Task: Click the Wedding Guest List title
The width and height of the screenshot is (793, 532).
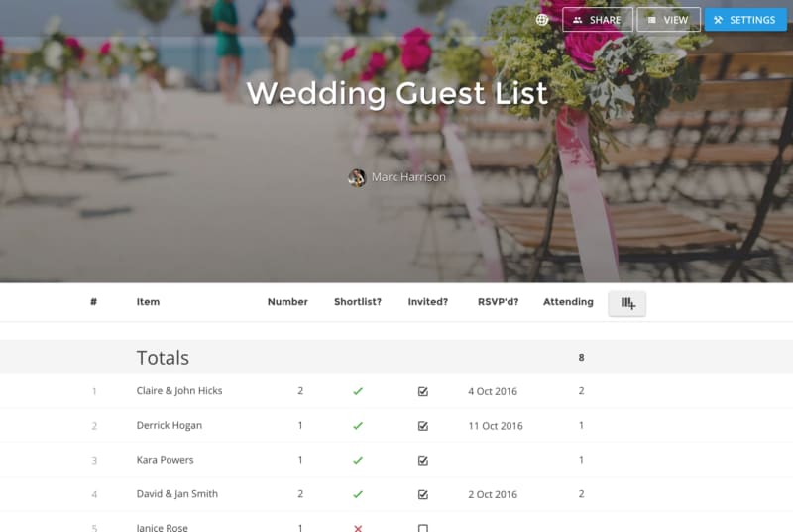Action: [397, 93]
